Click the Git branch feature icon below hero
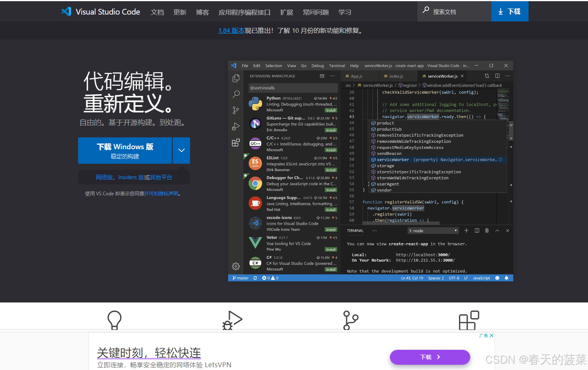 point(351,320)
